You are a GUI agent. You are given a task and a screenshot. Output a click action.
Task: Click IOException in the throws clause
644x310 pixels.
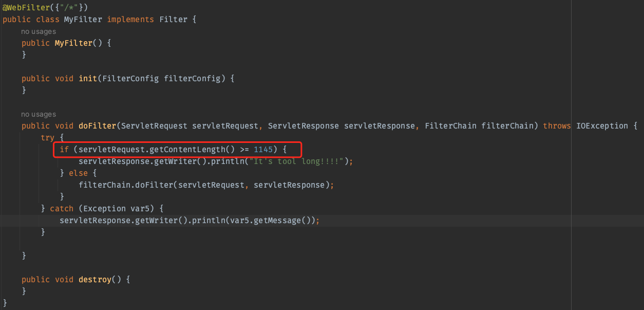pyautogui.click(x=601, y=126)
